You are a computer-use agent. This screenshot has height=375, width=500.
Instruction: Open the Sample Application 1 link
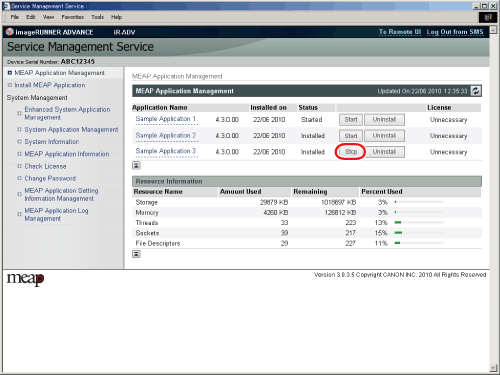pyautogui.click(x=166, y=119)
